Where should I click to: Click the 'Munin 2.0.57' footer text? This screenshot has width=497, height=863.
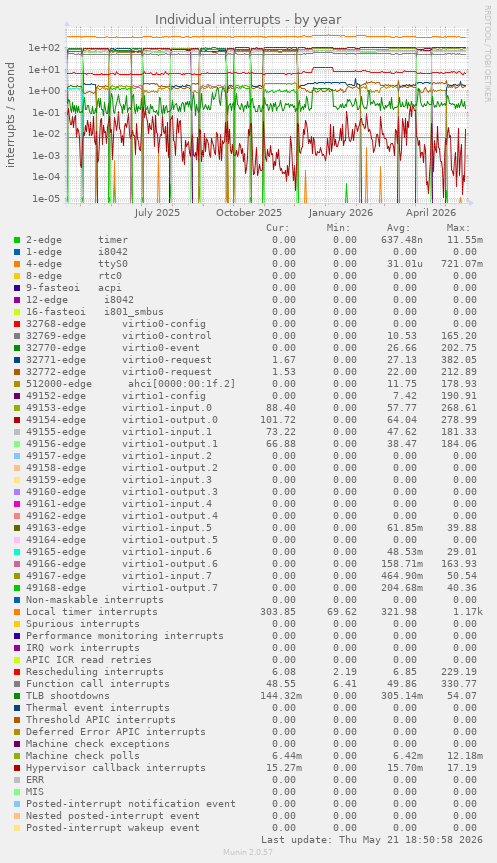248,852
